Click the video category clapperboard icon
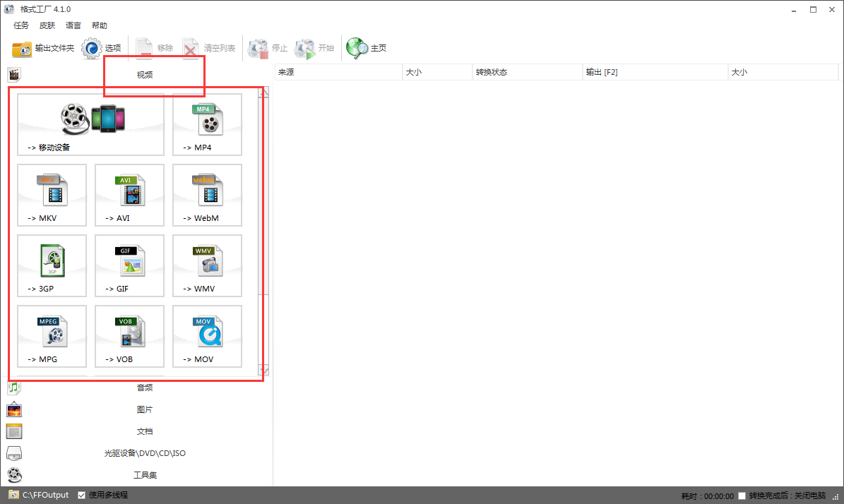Image resolution: width=844 pixels, height=504 pixels. click(14, 75)
